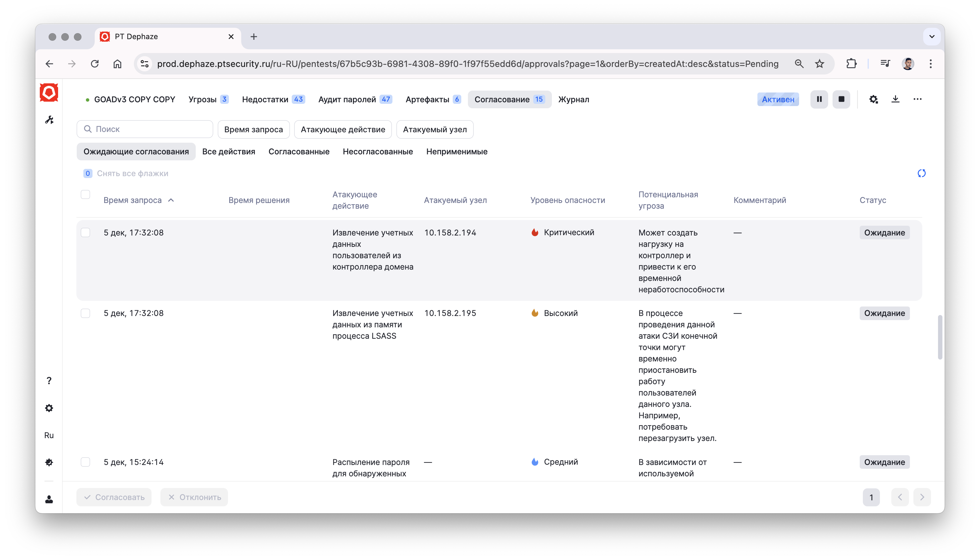Show Согласованные actions tab
Viewport: 980px width, 560px height.
pyautogui.click(x=298, y=152)
